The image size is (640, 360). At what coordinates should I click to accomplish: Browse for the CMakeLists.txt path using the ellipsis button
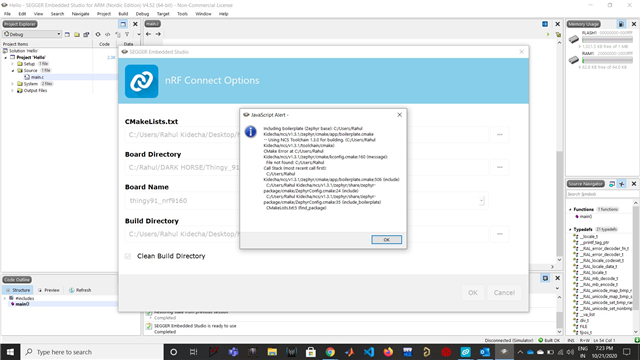(500, 135)
